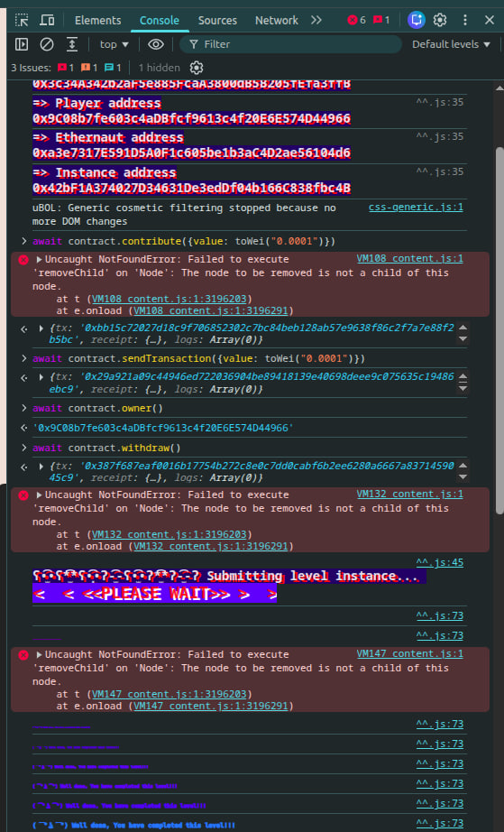Focus the console Filter input field

click(x=290, y=44)
